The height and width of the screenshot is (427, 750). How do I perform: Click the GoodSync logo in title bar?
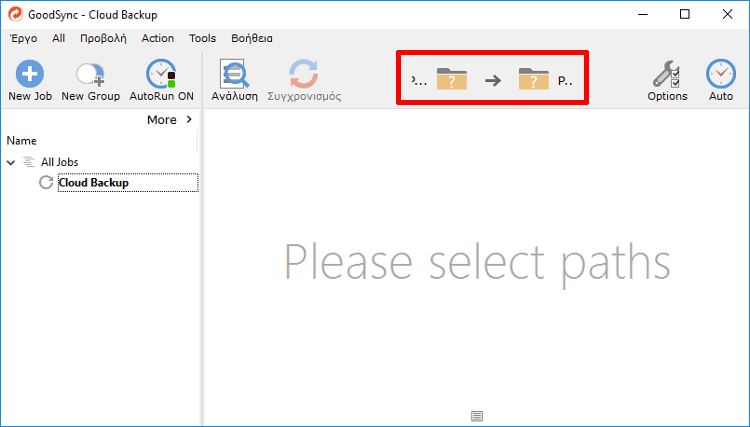click(x=15, y=14)
